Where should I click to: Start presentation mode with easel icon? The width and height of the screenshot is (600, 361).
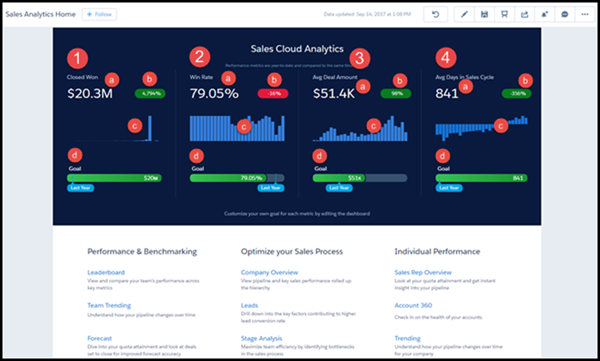(x=504, y=15)
